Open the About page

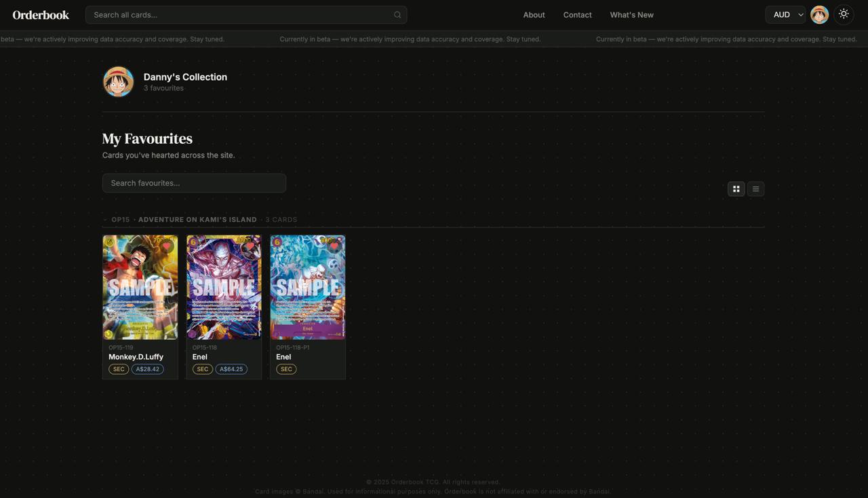tap(534, 15)
